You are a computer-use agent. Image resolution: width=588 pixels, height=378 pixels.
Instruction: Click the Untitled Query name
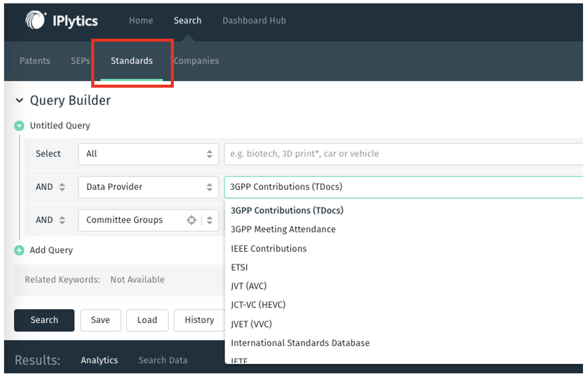pos(60,126)
